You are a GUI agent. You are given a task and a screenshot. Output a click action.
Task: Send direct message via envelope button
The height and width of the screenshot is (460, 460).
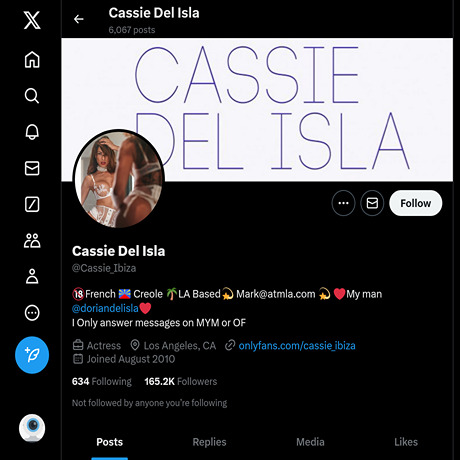click(x=372, y=203)
